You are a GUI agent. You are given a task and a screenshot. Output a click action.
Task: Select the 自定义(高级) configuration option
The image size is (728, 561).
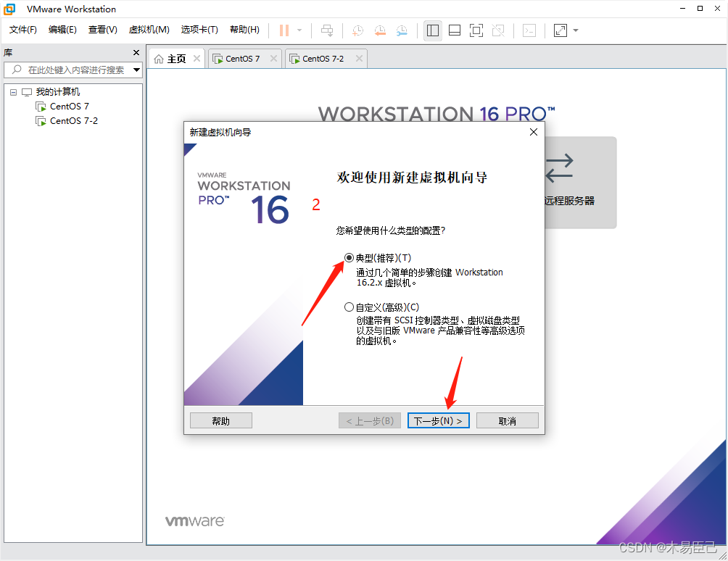click(349, 307)
